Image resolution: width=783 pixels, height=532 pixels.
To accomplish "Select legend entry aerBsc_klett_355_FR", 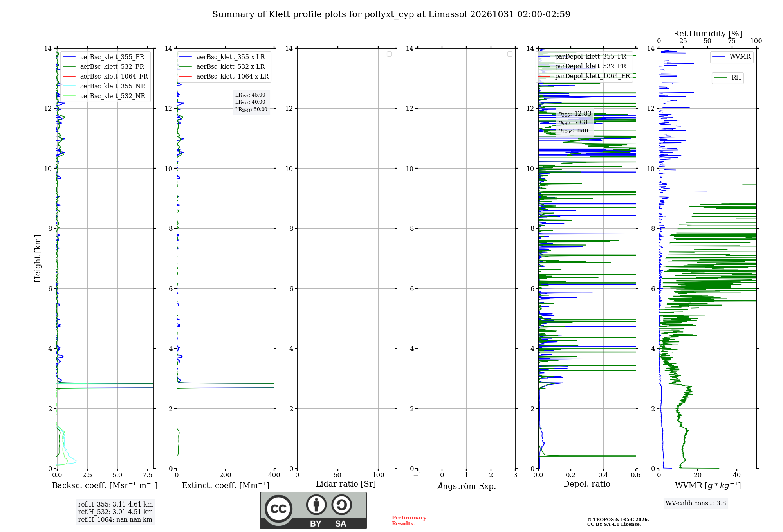I will pyautogui.click(x=105, y=57).
